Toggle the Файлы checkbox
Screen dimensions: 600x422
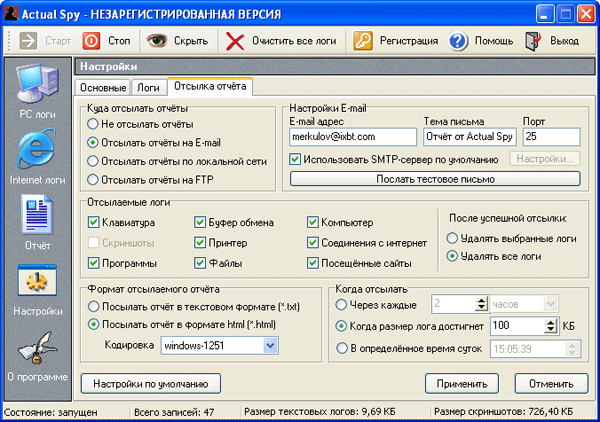click(200, 263)
